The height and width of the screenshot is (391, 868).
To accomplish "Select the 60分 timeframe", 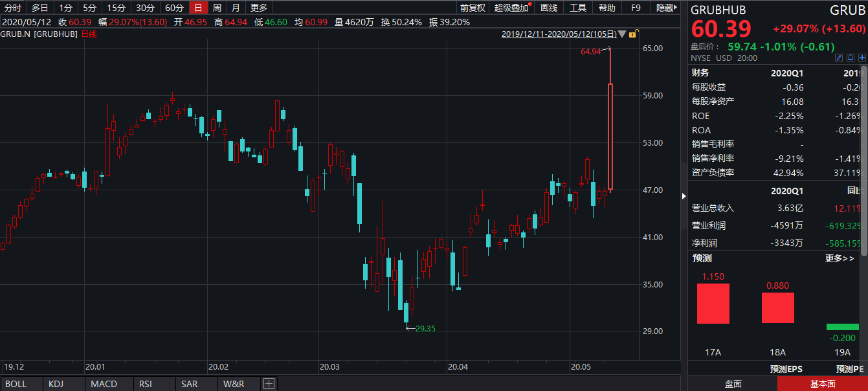I will click(x=174, y=8).
